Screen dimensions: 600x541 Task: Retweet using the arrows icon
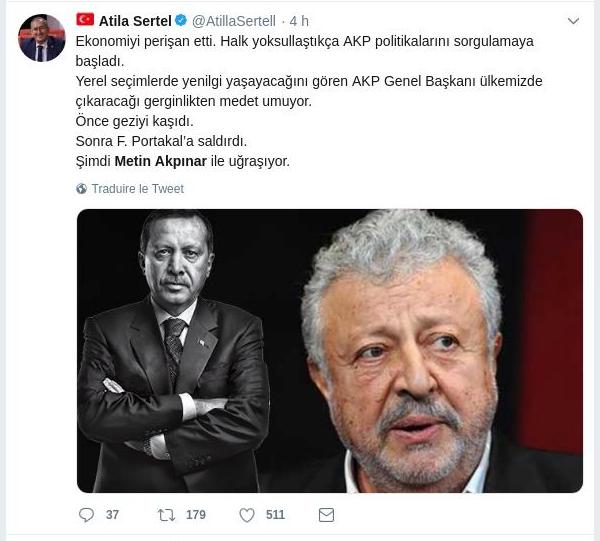pos(167,515)
